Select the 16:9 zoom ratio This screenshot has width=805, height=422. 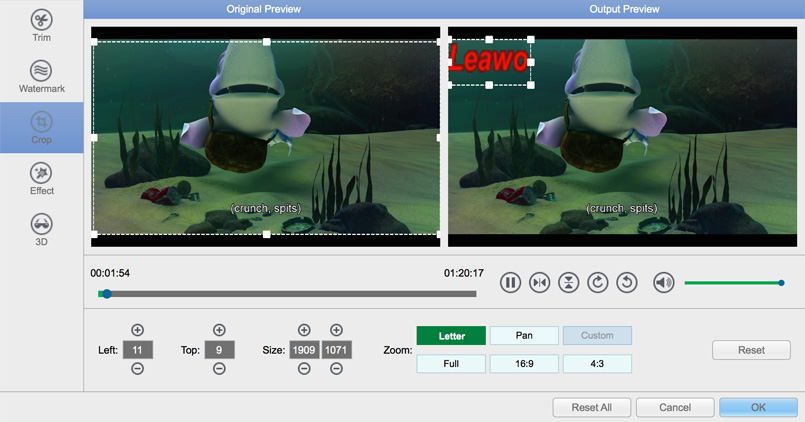[x=524, y=363]
